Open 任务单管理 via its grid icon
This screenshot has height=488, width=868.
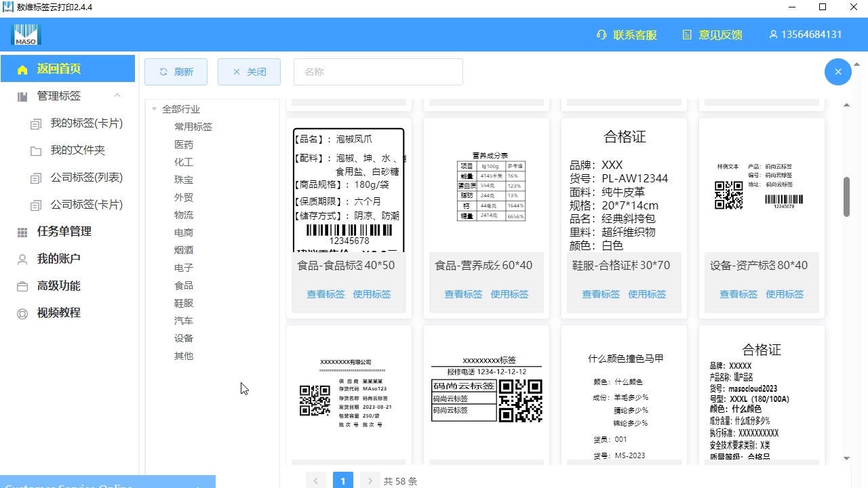point(22,231)
